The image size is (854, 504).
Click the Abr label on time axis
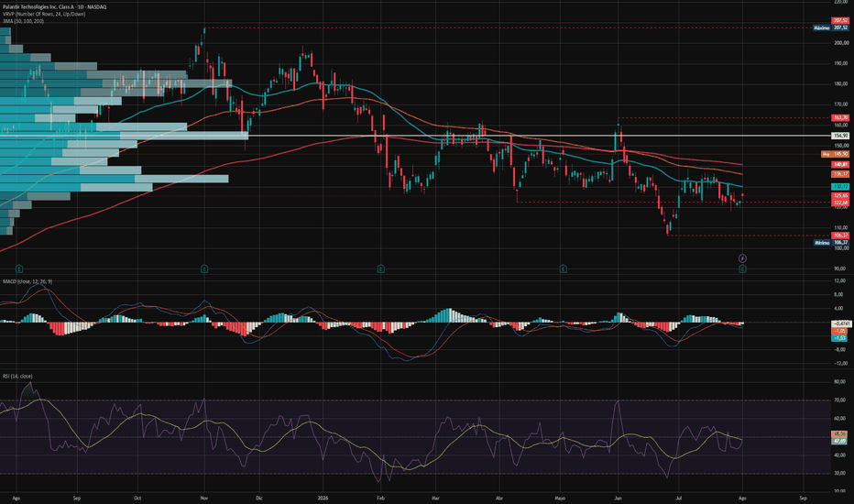[x=498, y=498]
